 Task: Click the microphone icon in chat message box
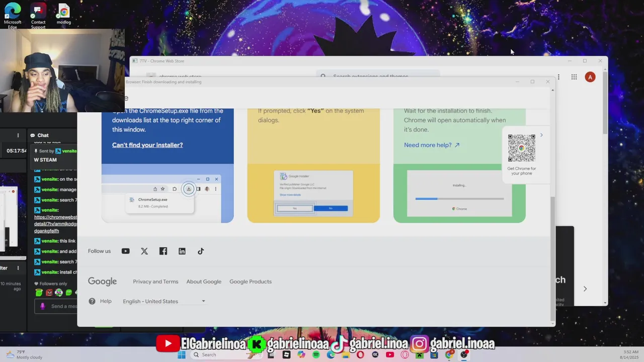[42, 306]
